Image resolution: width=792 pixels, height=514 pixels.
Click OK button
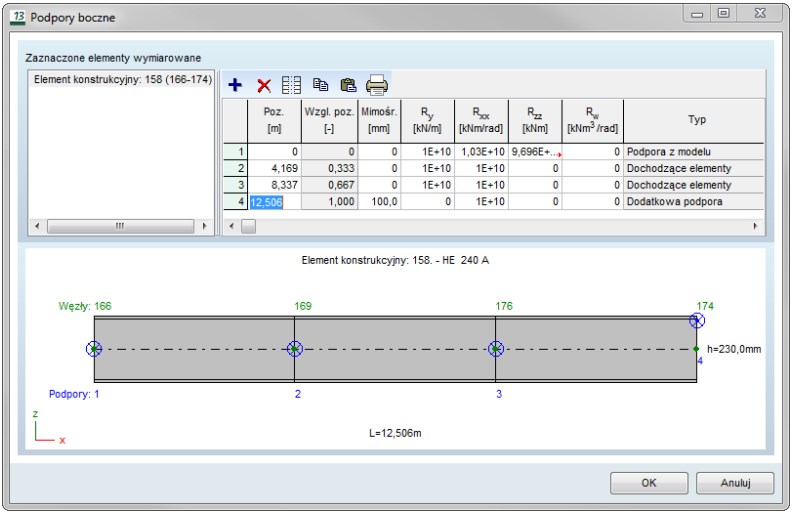tap(648, 483)
